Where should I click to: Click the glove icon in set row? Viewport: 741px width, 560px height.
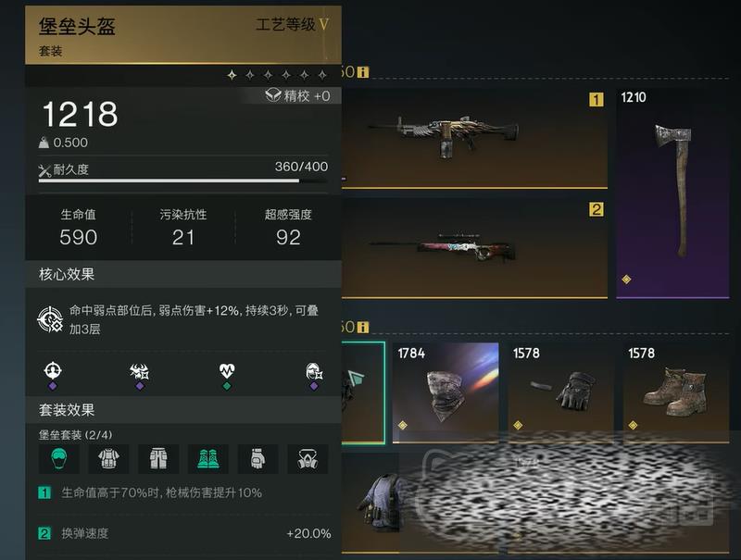pyautogui.click(x=257, y=458)
